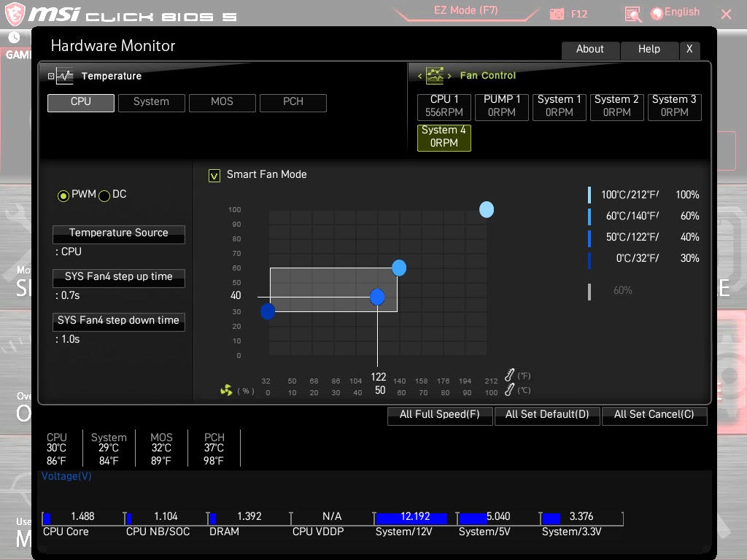The width and height of the screenshot is (747, 560).
Task: Click the CPU VDDP N/A voltage bar
Action: click(x=332, y=518)
